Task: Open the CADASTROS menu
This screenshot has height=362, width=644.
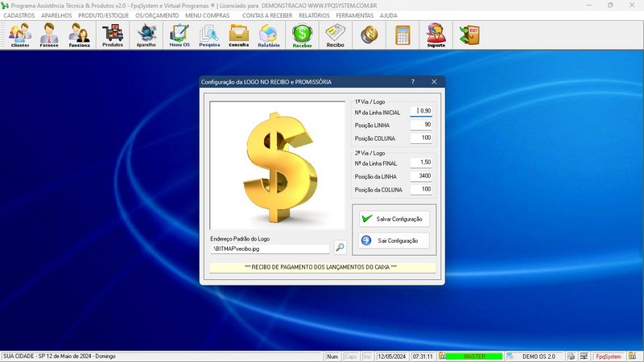Action: [19, 15]
